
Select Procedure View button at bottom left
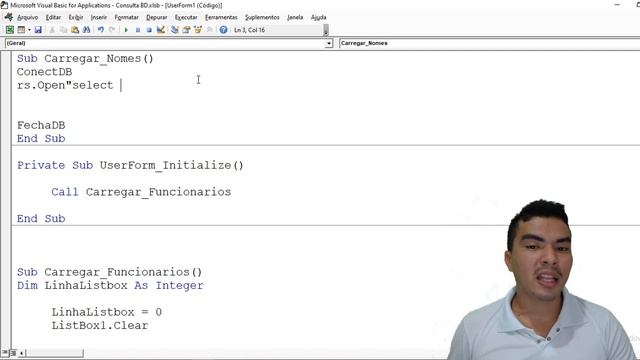click(x=4, y=353)
